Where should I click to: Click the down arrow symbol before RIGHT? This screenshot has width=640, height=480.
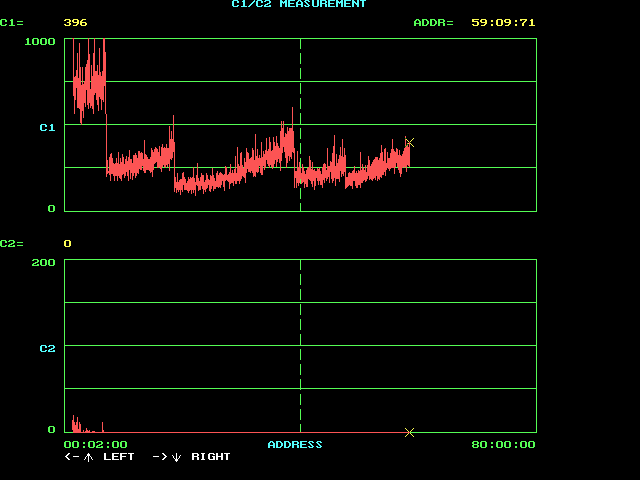[x=176, y=457]
